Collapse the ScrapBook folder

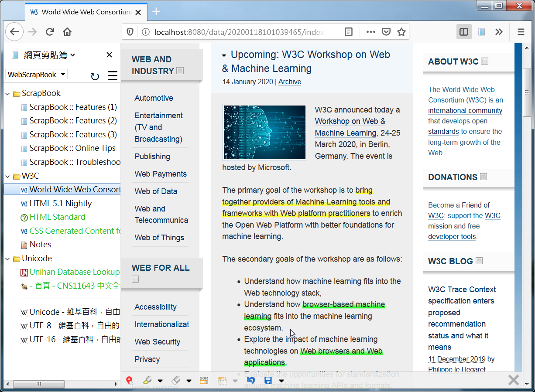pyautogui.click(x=8, y=93)
